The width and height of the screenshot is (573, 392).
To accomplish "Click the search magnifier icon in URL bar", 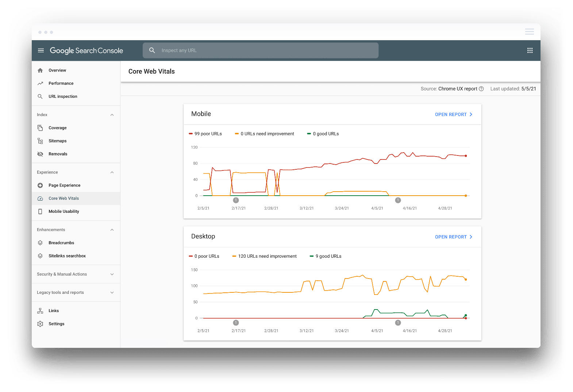I will coord(152,50).
